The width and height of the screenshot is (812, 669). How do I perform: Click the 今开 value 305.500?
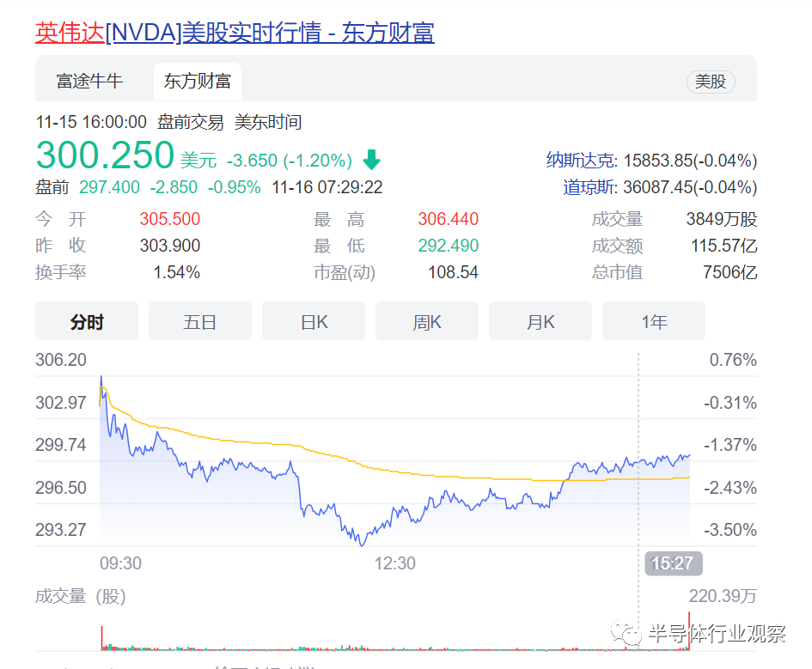[170, 219]
